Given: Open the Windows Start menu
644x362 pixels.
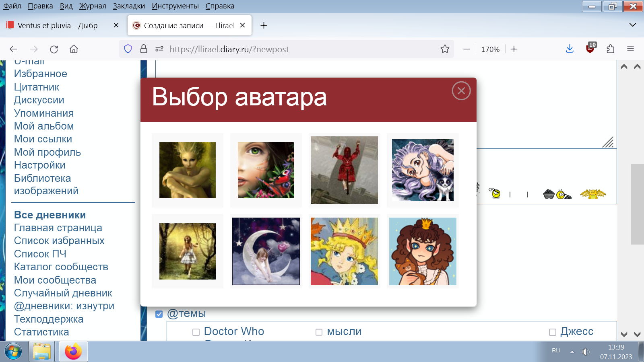Looking at the screenshot, I should click(13, 352).
